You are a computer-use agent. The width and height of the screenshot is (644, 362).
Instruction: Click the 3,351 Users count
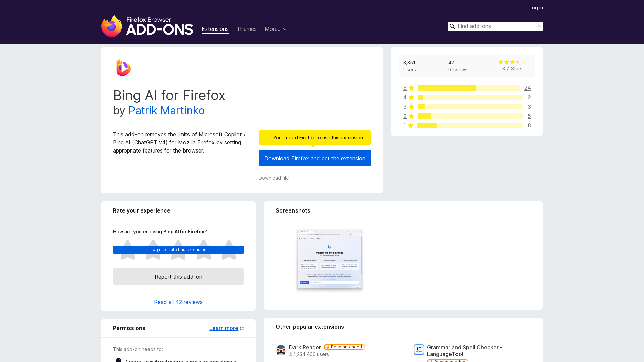(409, 66)
